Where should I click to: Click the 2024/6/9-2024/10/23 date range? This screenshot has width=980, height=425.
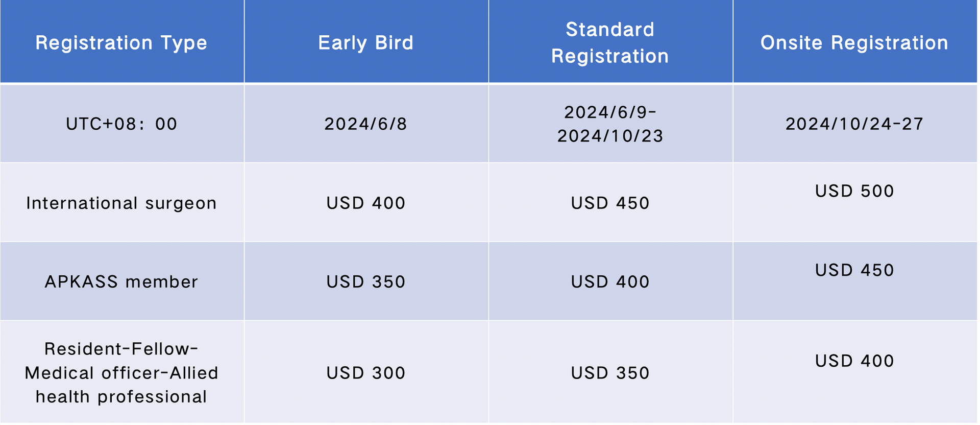tap(610, 124)
